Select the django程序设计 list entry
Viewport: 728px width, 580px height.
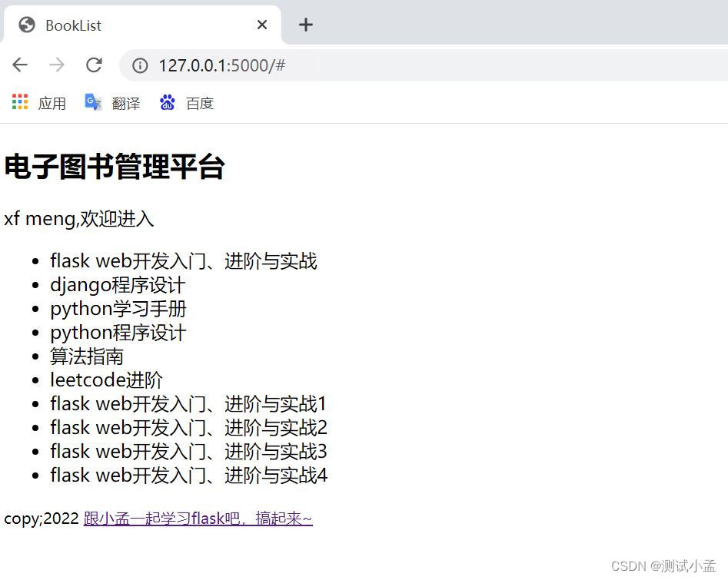[x=117, y=284]
